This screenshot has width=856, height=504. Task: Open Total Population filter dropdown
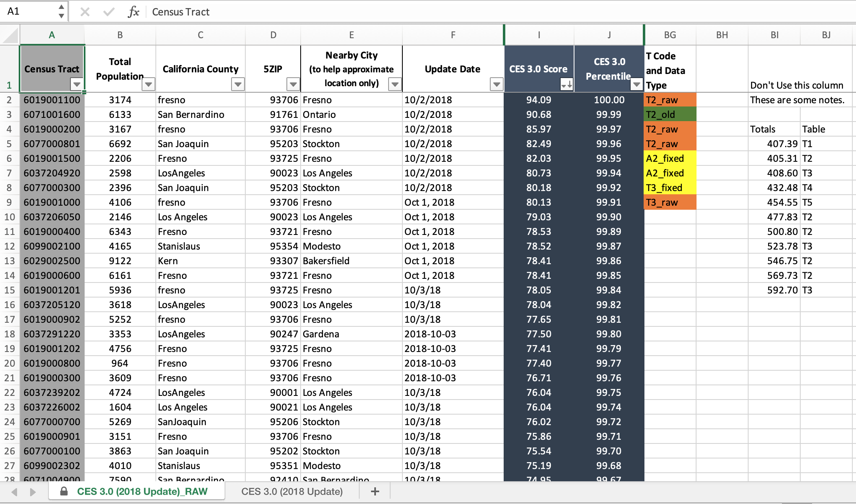pyautogui.click(x=148, y=84)
